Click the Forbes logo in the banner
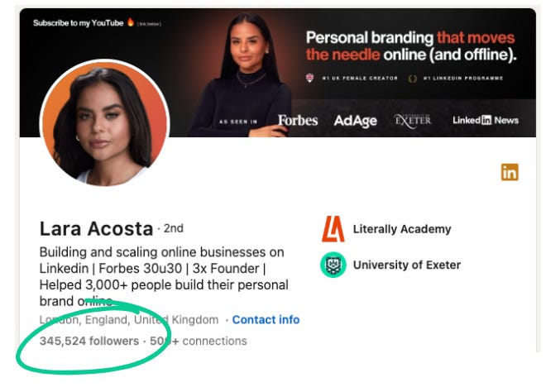This screenshot has height=392, width=546. [x=298, y=121]
